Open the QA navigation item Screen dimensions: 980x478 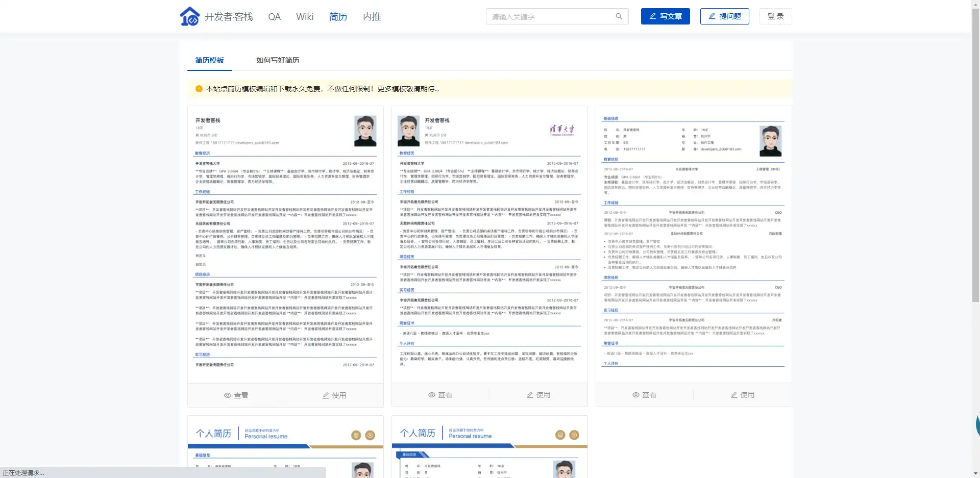[275, 17]
